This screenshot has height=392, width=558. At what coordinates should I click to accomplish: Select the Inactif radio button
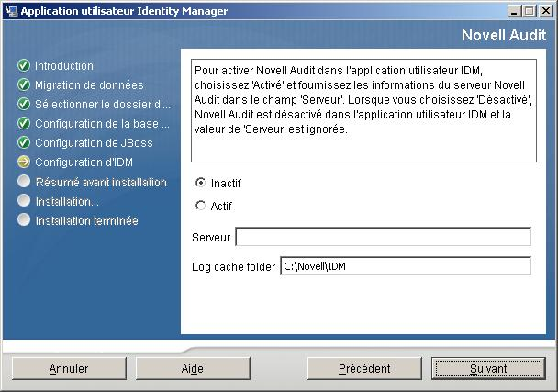(x=201, y=183)
